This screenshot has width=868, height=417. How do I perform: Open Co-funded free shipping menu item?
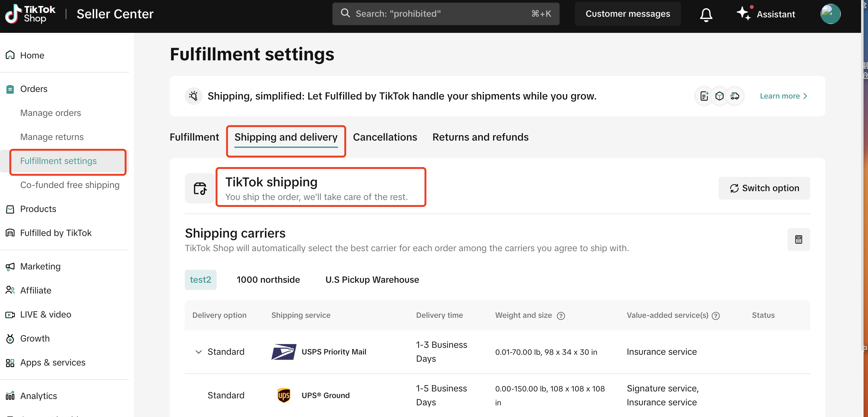tap(70, 185)
